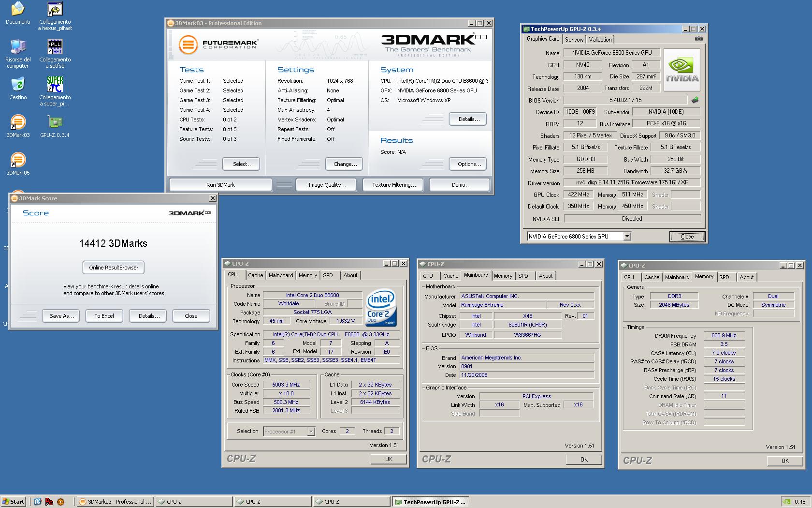Activate TechPowerUp GPU-Z taskbar button
812x508 pixels.
(430, 502)
